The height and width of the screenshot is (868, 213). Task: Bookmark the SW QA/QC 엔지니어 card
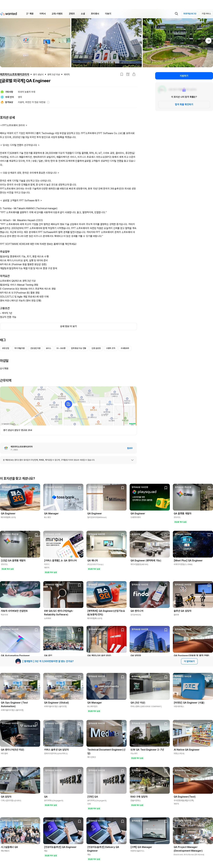(x=79, y=585)
